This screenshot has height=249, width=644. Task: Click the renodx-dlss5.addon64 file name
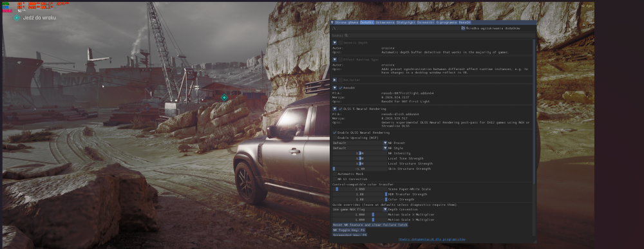[400, 114]
